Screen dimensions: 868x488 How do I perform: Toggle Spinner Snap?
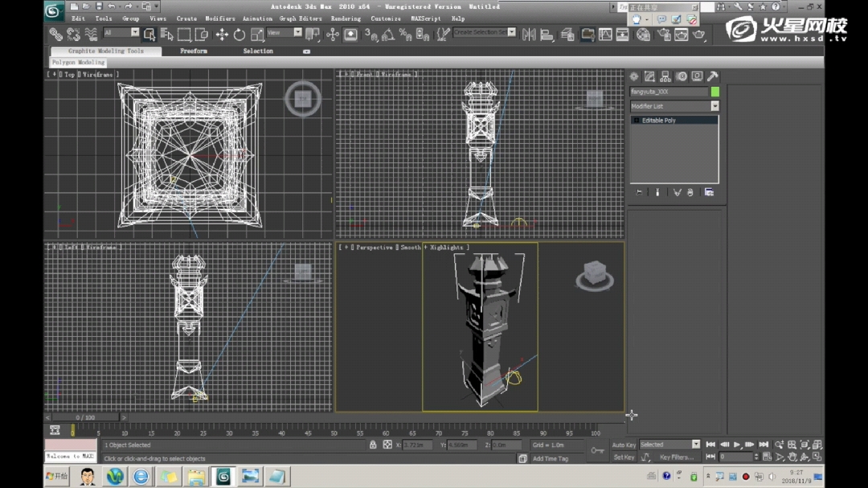(423, 35)
